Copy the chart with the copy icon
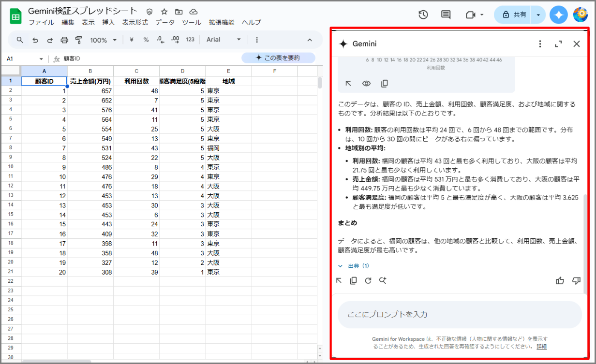The image size is (596, 364). (385, 83)
